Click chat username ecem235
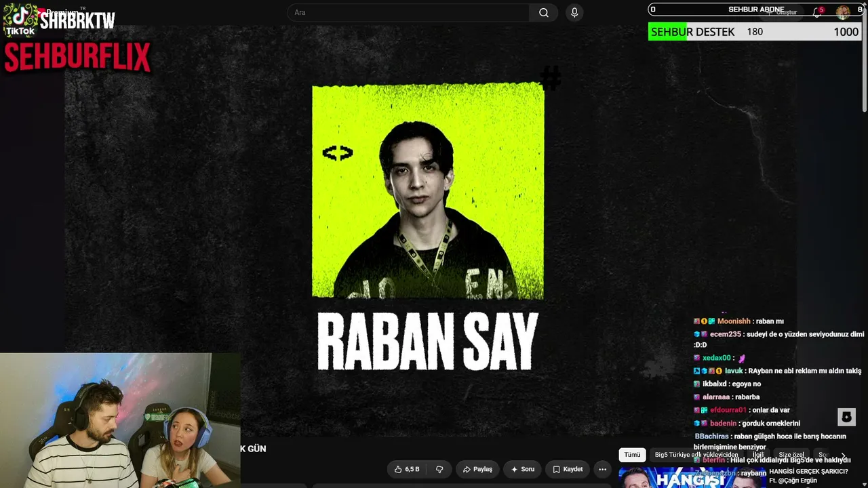This screenshot has height=488, width=868. tap(726, 334)
